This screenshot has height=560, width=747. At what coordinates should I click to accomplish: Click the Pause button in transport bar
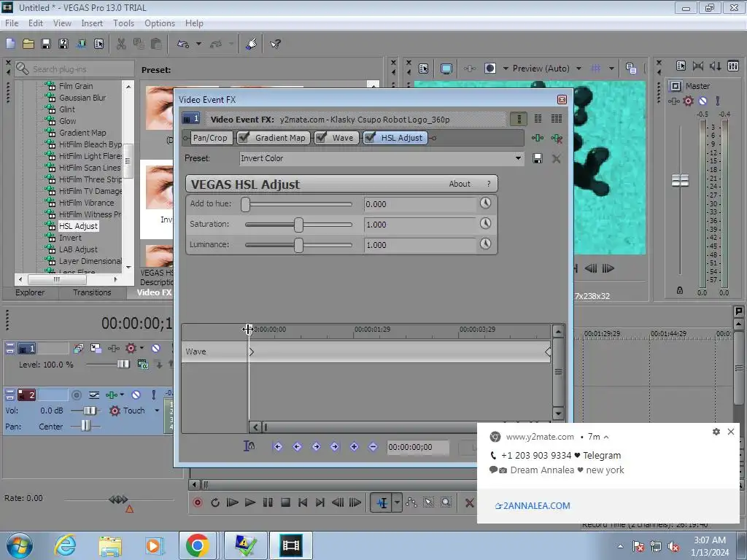tap(268, 502)
